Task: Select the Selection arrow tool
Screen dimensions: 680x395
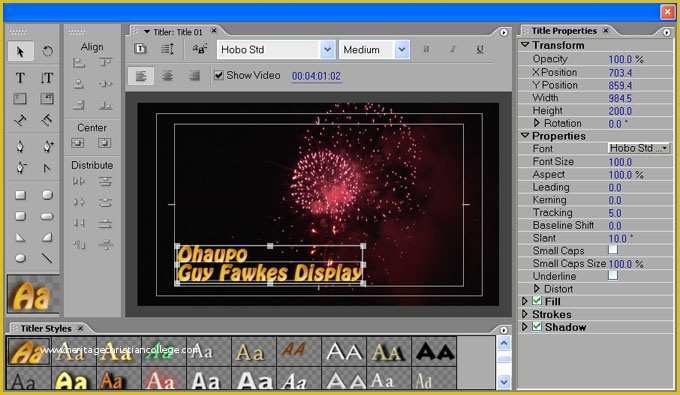Action: (20, 52)
